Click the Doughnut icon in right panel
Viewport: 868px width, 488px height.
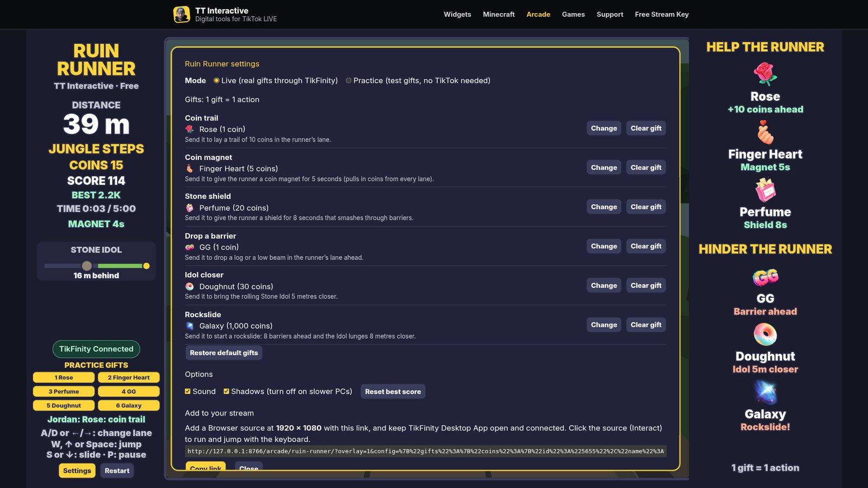[x=765, y=335]
